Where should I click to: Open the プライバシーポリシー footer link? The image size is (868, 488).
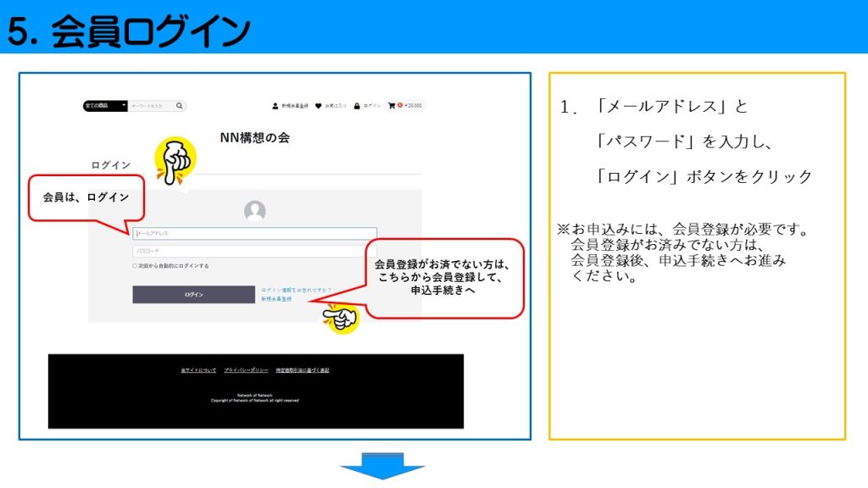[246, 370]
